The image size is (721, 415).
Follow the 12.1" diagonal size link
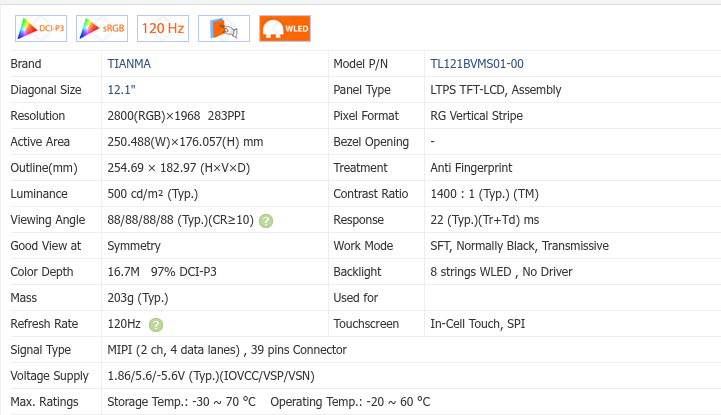tap(123, 90)
